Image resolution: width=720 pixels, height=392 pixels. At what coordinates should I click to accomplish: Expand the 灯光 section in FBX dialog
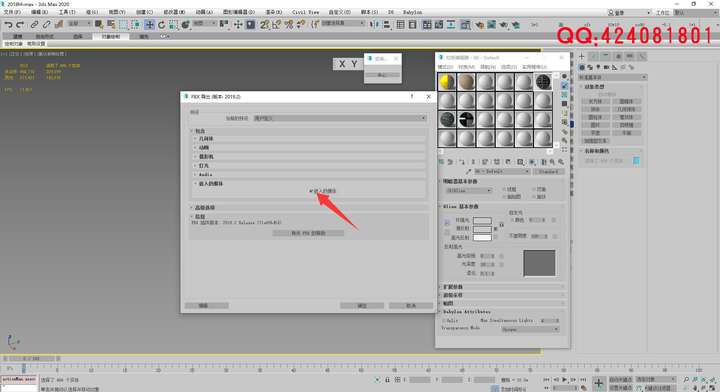(x=309, y=166)
